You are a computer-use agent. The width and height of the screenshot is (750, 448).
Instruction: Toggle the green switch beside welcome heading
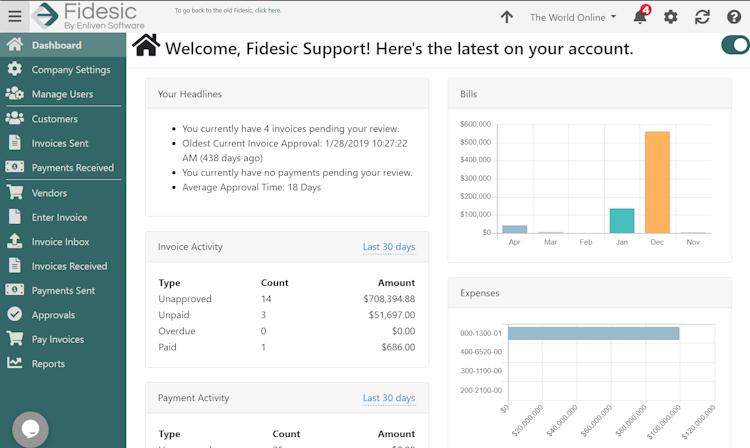pyautogui.click(x=735, y=45)
